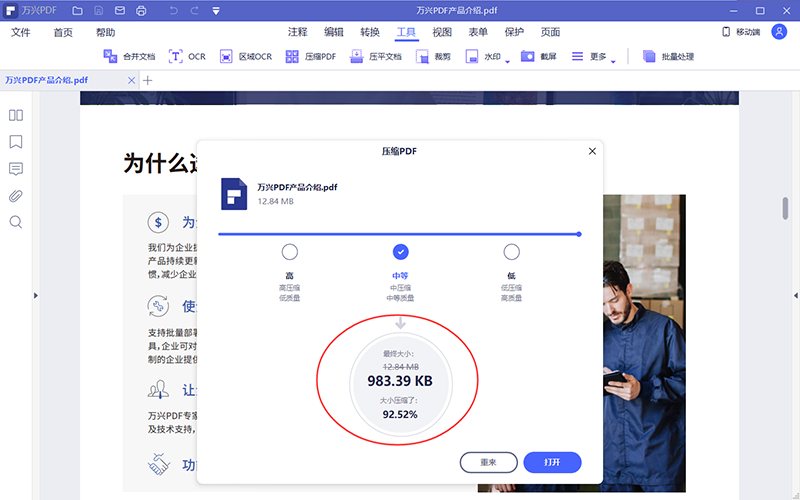Click the 截屏 screenshot tool
Screen dimensions: 800x500
[538, 57]
